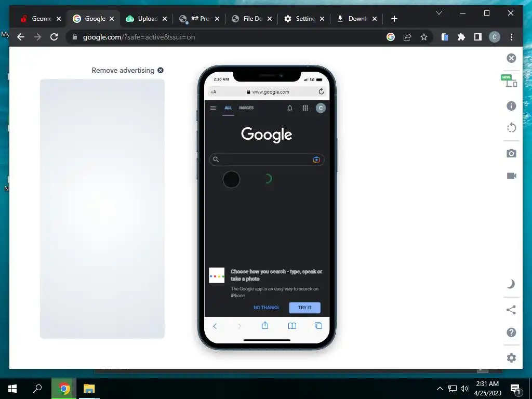532x399 pixels.
Task: Open the volume control in tray
Action: [464, 389]
